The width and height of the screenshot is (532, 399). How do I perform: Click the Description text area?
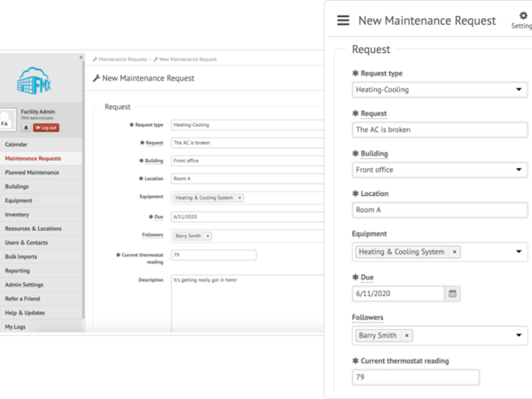tap(246, 301)
